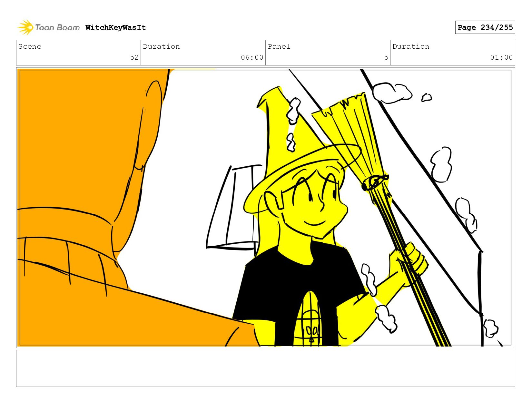
Task: Click the Scene label
Action: coord(30,46)
